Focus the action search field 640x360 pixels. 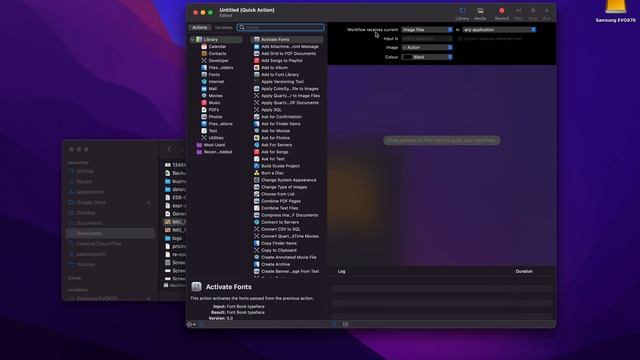(x=281, y=27)
